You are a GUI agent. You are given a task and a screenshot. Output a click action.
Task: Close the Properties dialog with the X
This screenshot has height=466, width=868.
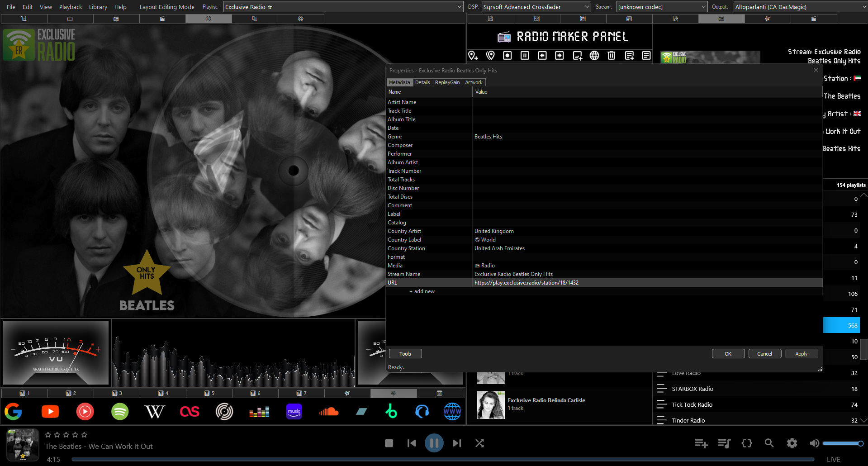[x=816, y=70]
